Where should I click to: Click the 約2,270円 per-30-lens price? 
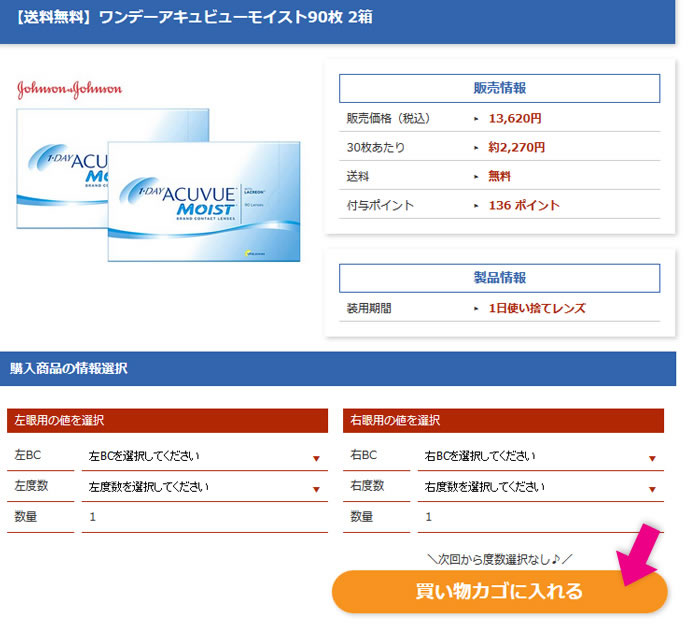516,147
